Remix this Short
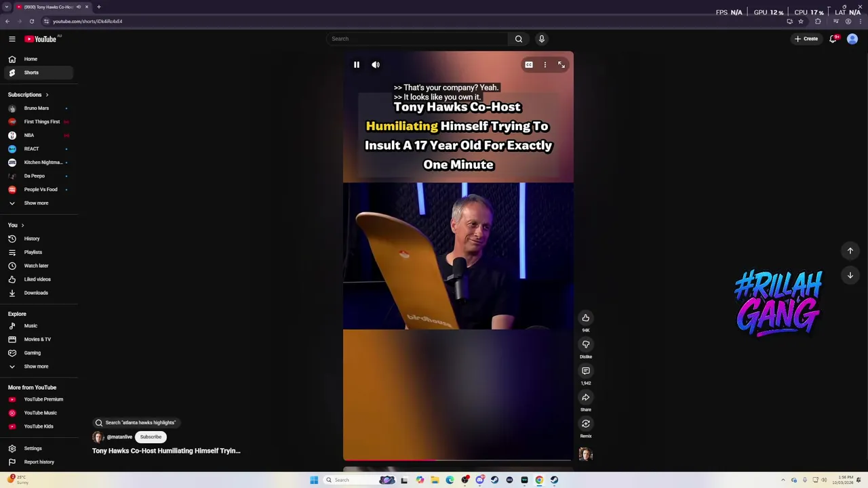Image resolution: width=868 pixels, height=488 pixels. (x=586, y=424)
